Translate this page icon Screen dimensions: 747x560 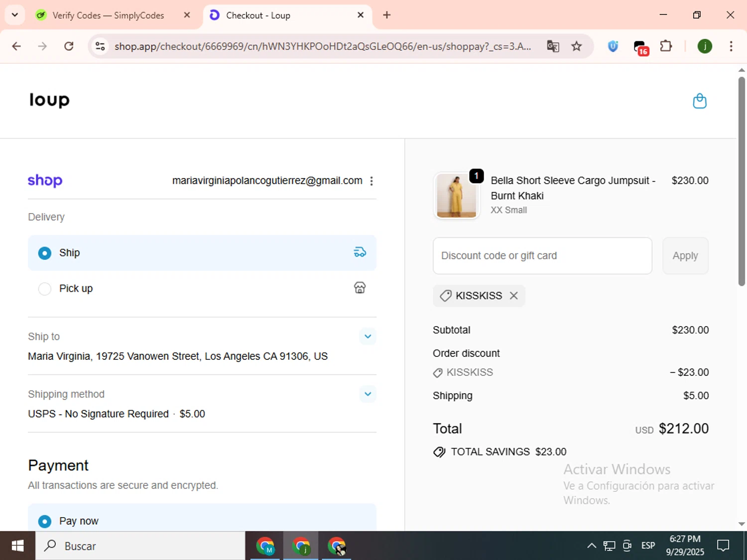pyautogui.click(x=553, y=46)
